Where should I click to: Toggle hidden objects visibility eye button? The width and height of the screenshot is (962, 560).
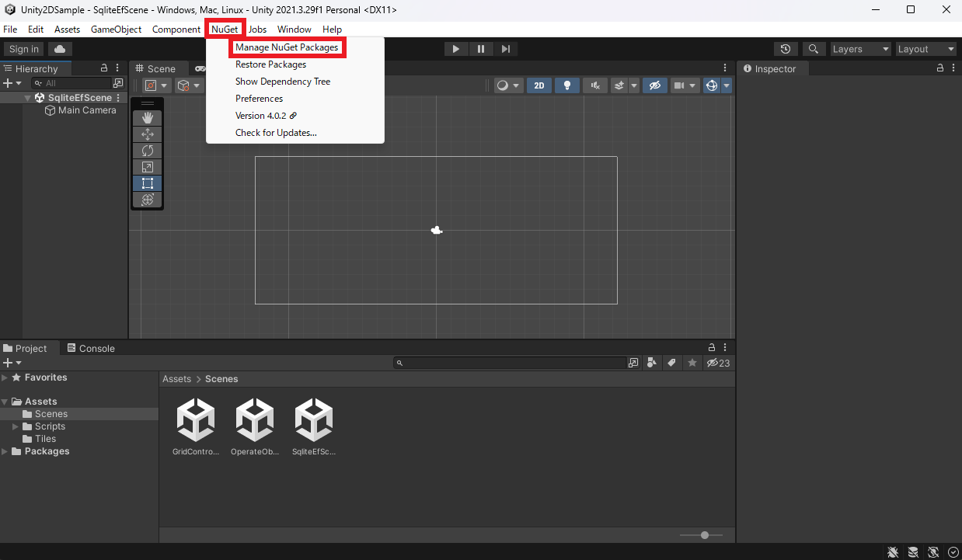654,85
